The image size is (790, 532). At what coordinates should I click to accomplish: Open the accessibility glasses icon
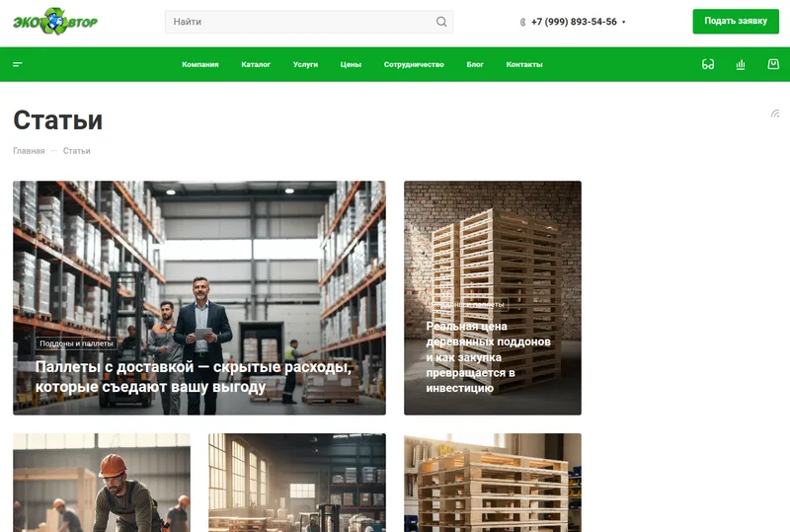[x=708, y=64]
